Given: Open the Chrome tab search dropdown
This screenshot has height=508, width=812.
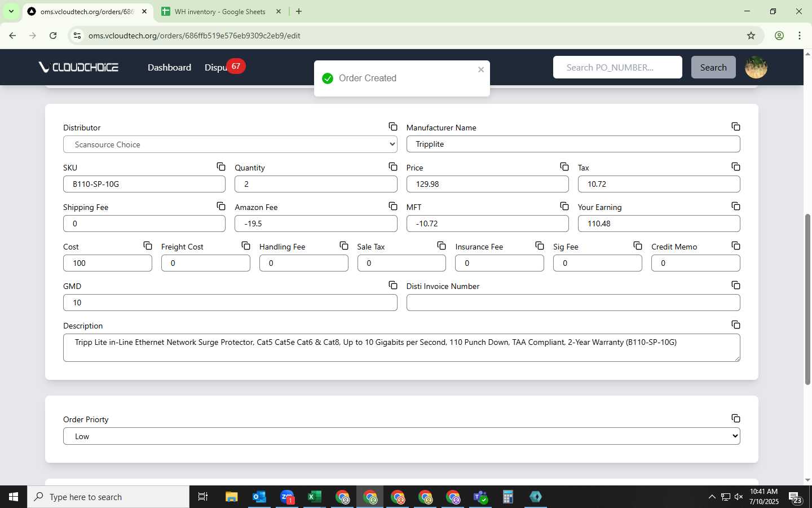Looking at the screenshot, I should (x=11, y=11).
